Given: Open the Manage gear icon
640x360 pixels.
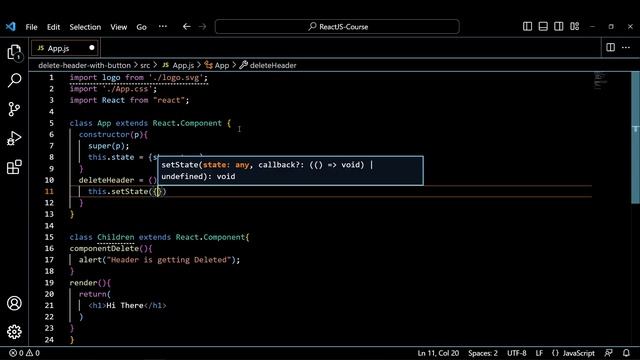Looking at the screenshot, I should 14,332.
